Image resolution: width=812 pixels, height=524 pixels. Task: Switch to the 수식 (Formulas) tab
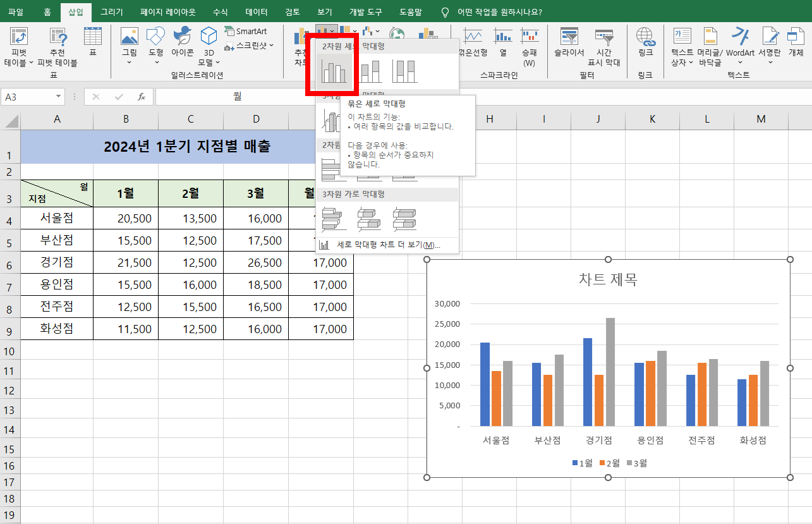(221, 12)
